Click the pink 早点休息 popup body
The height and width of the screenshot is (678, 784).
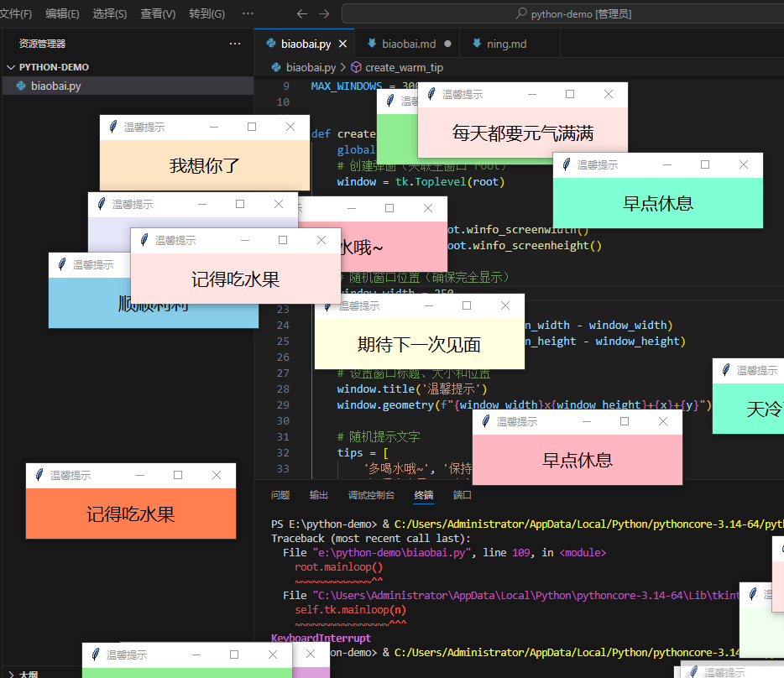[577, 460]
